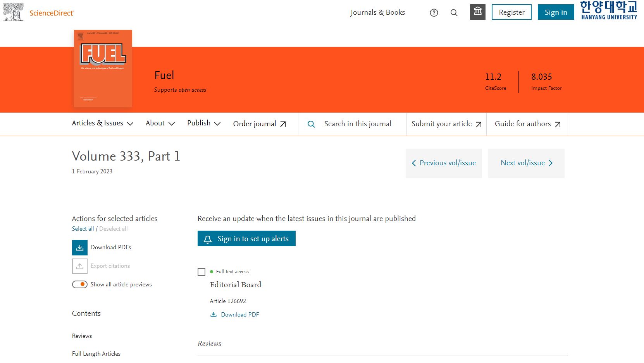
Task: Click the Download PDFs arrow icon
Action: 80,248
